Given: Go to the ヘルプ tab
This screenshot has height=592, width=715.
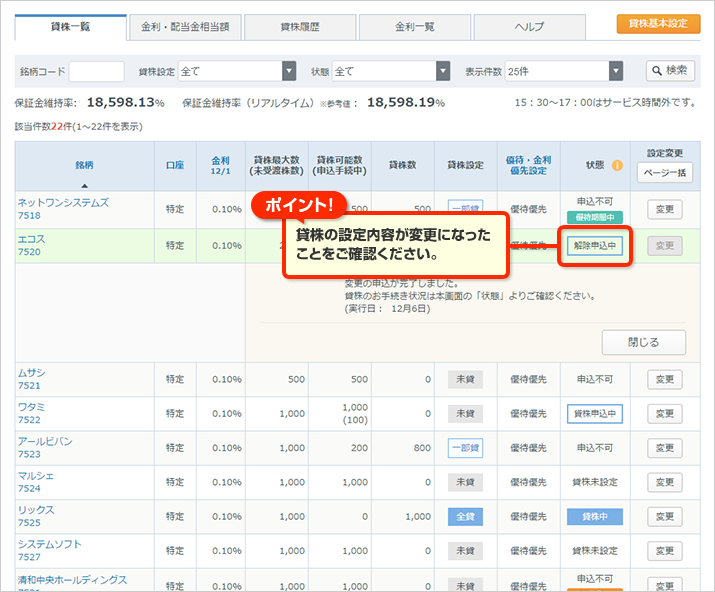Looking at the screenshot, I should (529, 26).
